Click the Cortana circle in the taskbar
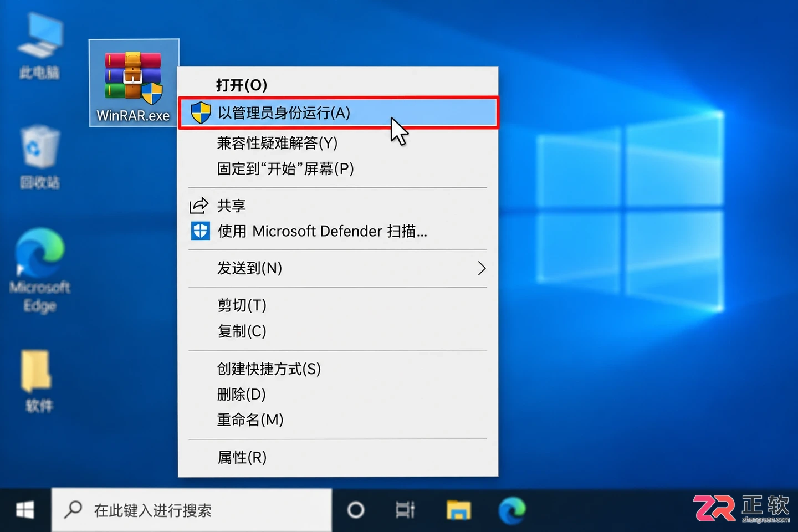This screenshot has height=532, width=798. point(356,510)
